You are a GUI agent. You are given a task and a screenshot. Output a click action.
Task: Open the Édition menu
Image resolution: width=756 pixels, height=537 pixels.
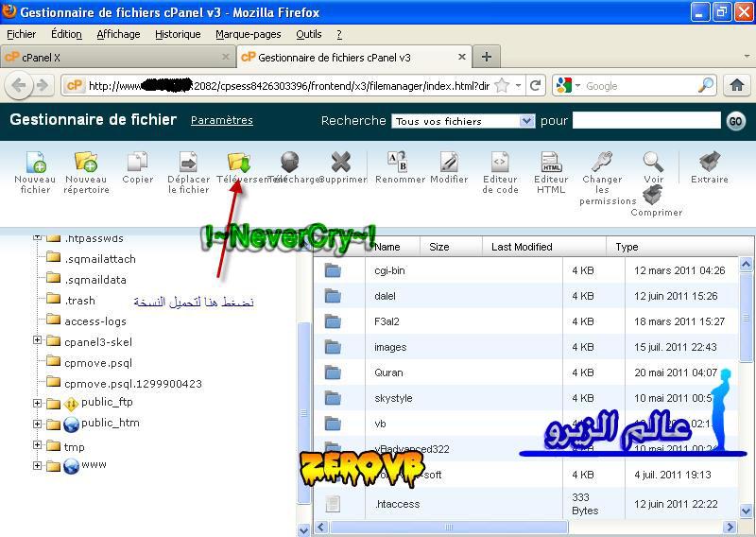(x=66, y=34)
